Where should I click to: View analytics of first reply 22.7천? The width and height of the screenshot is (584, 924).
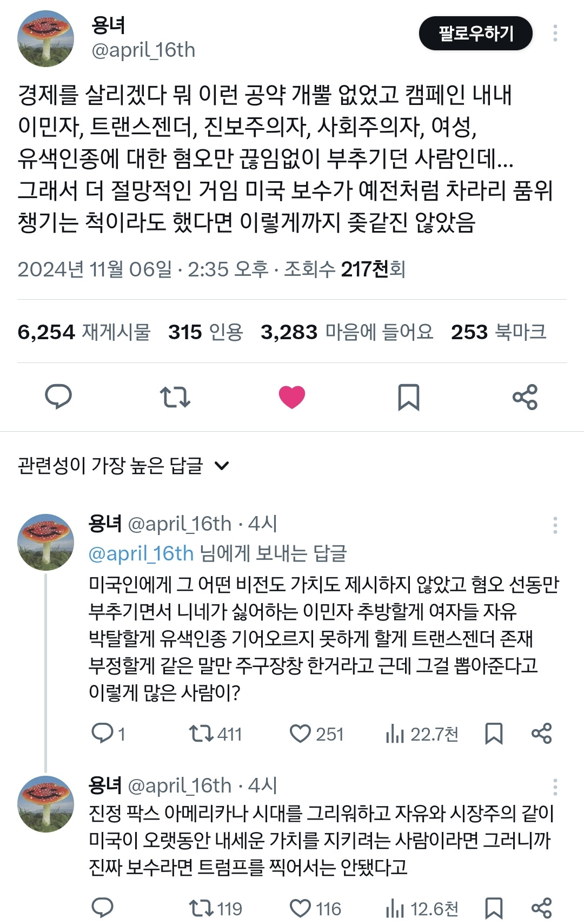point(396,734)
